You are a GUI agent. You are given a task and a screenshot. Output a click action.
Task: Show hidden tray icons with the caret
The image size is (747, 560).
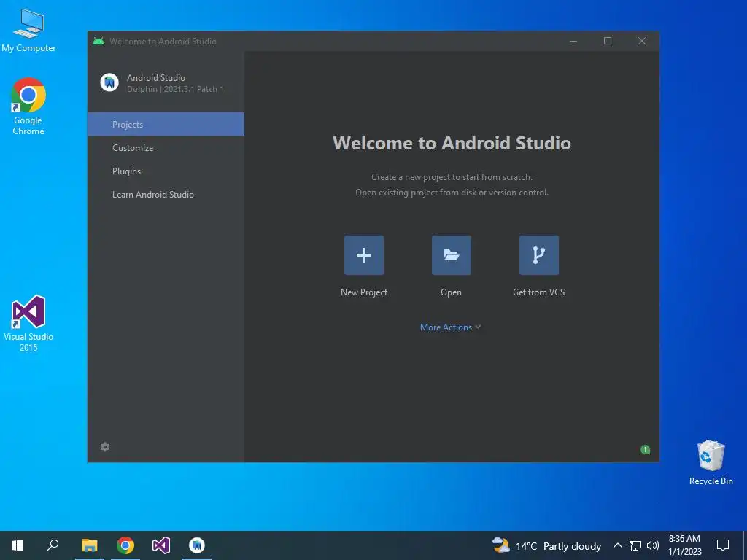(x=617, y=545)
